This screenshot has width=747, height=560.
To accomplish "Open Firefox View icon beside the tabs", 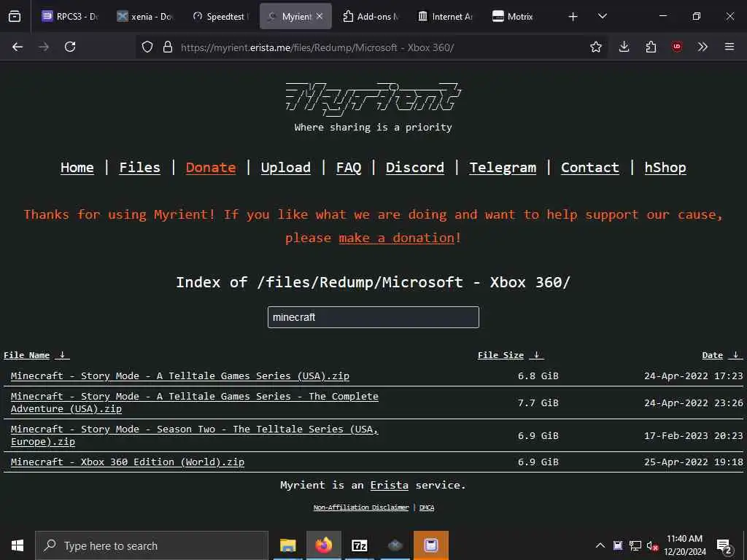I will pos(15,16).
